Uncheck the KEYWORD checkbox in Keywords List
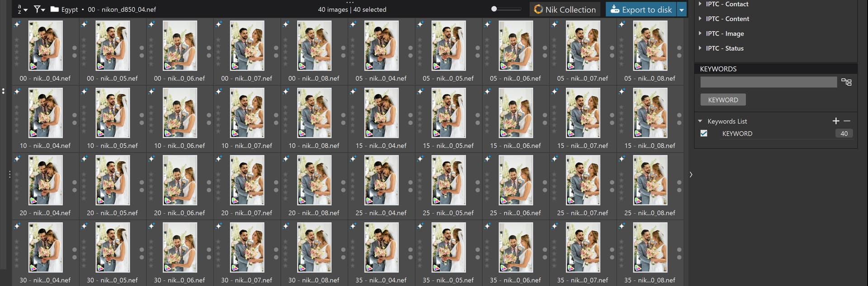Image resolution: width=868 pixels, height=286 pixels. click(x=704, y=133)
